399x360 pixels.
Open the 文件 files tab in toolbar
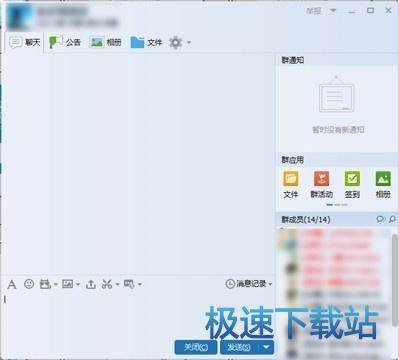tap(146, 42)
